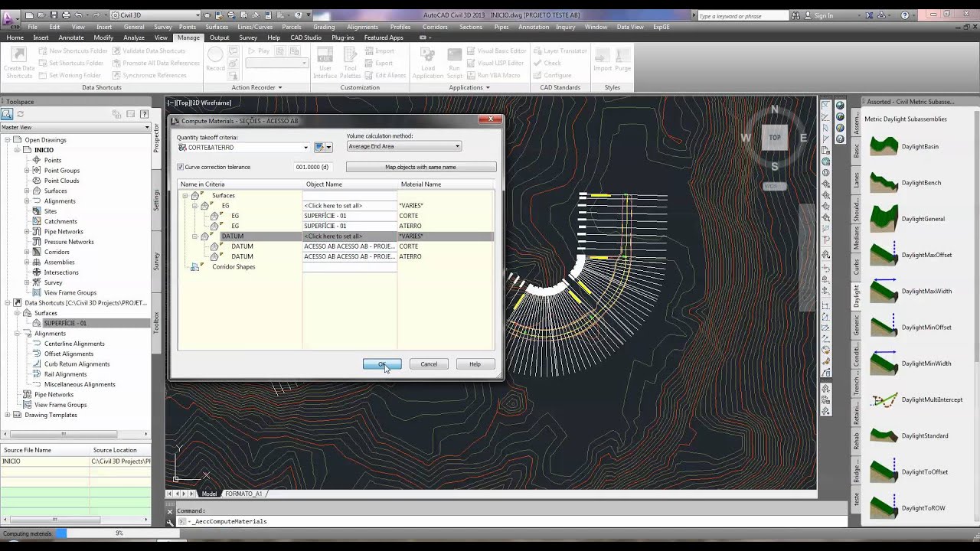Screen dimensions: 980x551
Task: Collapse the Surfaces node in the criteria list
Action: pos(185,195)
